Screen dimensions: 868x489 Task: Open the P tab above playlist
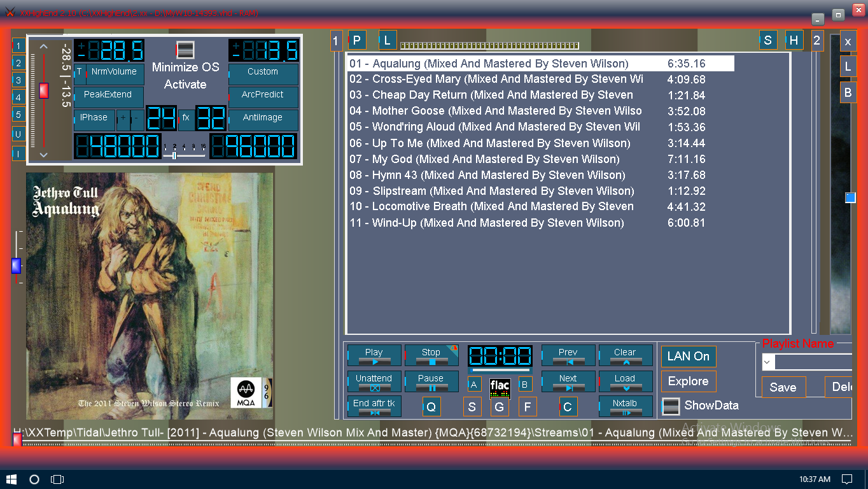pyautogui.click(x=357, y=41)
